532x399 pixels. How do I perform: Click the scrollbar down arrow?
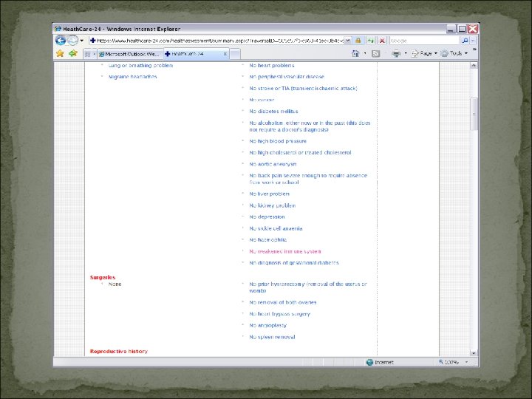474,353
